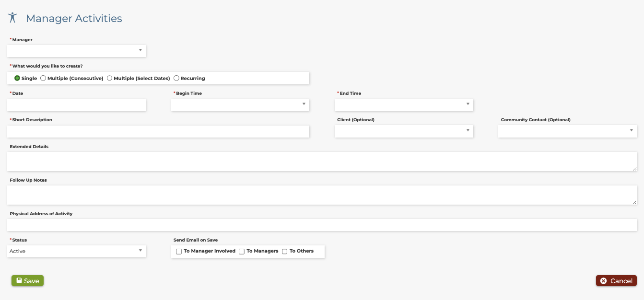Enable the To Manager Involved checkbox

179,252
